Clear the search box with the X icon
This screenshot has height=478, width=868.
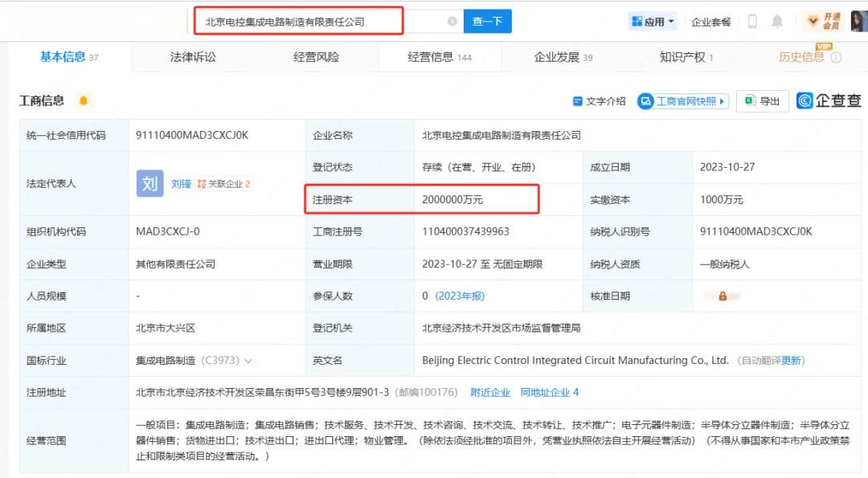coord(452,21)
